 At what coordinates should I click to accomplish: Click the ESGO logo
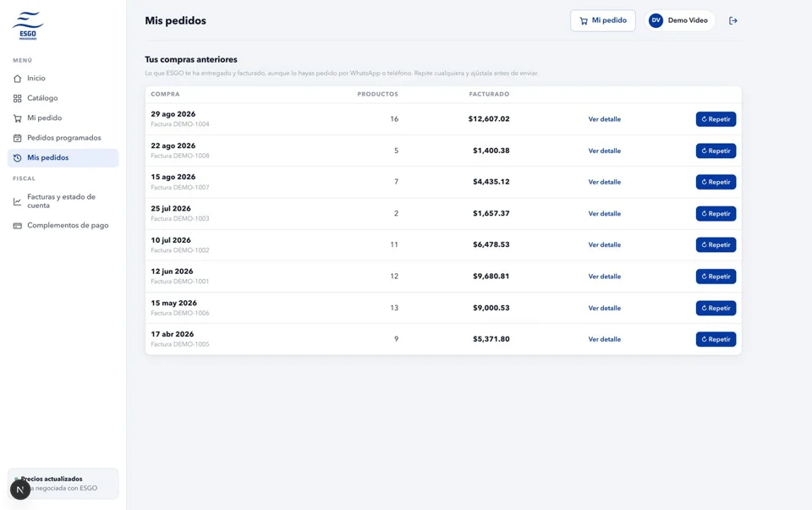pyautogui.click(x=28, y=26)
